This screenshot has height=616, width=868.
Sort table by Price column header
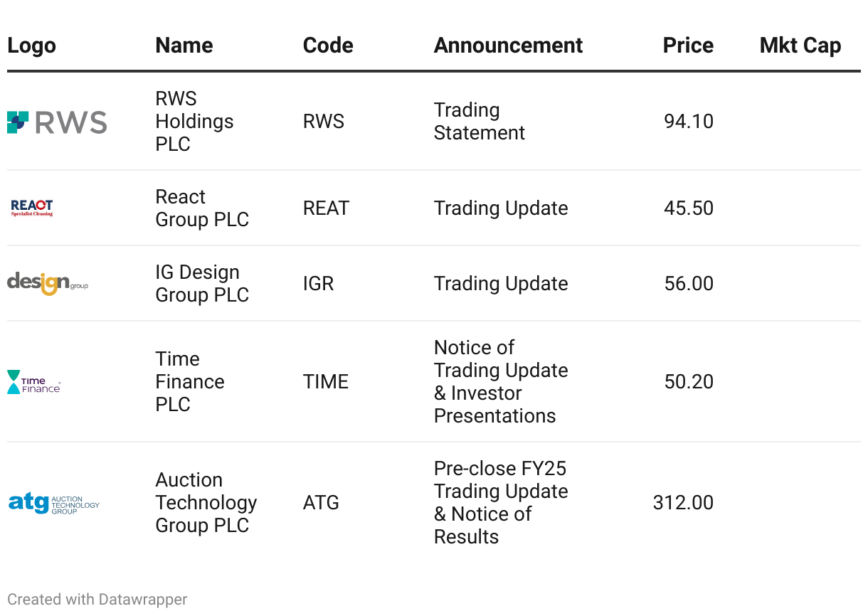[x=688, y=46]
